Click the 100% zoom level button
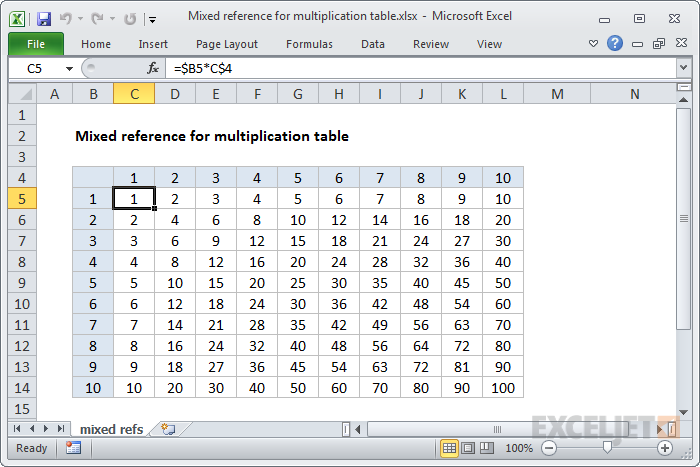The height and width of the screenshot is (467, 700). pos(519,448)
